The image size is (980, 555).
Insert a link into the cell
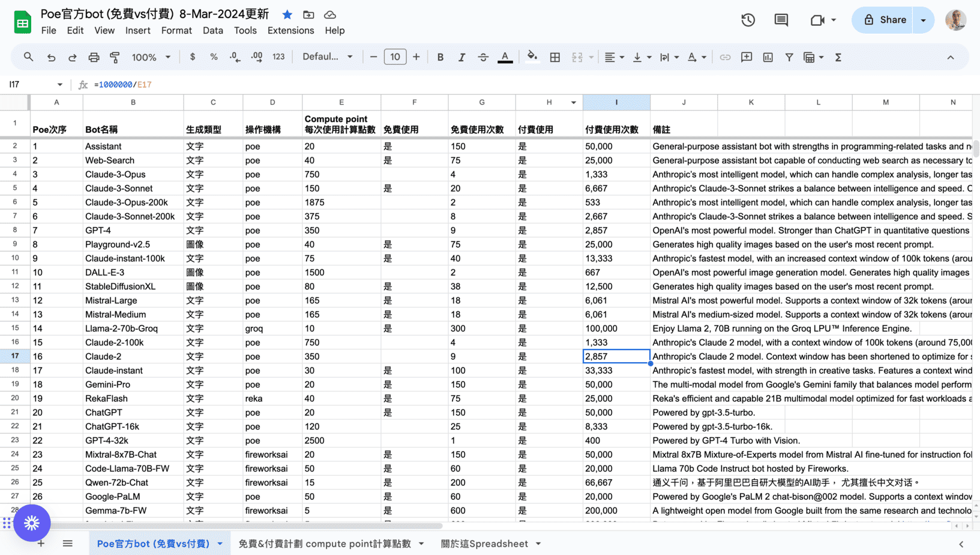tap(725, 57)
